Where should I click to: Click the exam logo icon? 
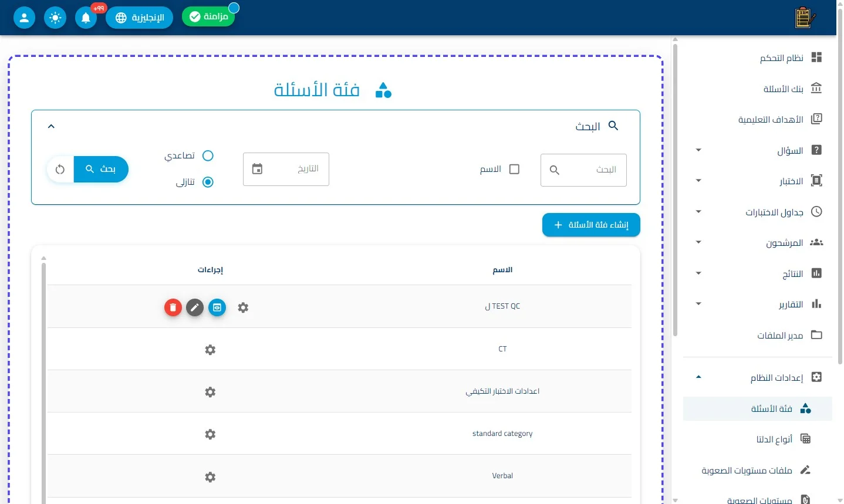(805, 18)
